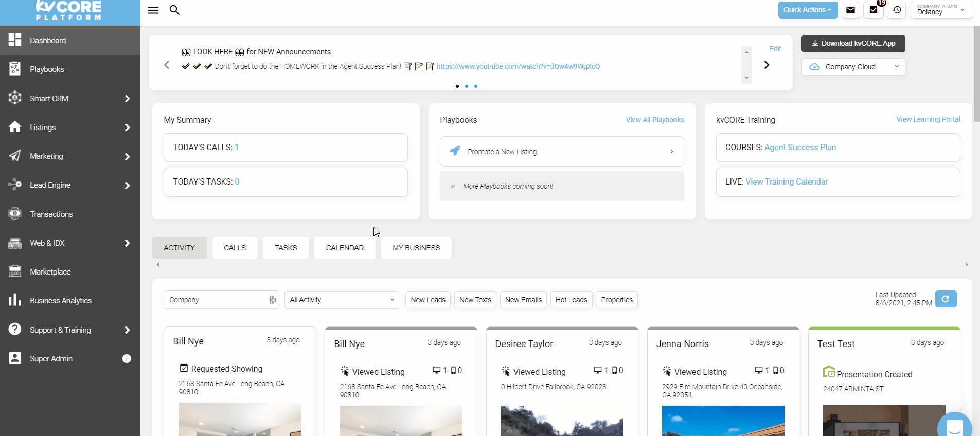Image resolution: width=980 pixels, height=436 pixels.
Task: Open the All Activity dropdown
Action: [x=342, y=300]
